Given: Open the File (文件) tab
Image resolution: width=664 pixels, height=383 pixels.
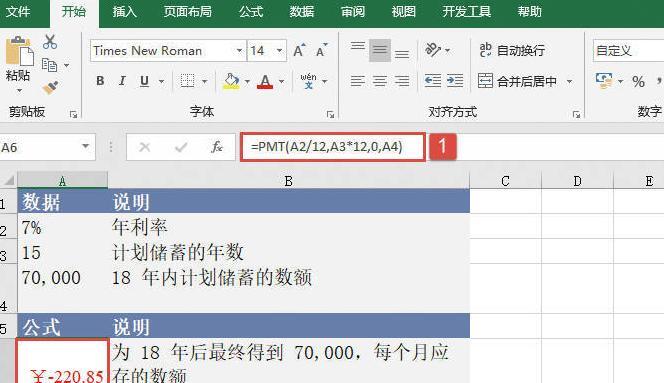Looking at the screenshot, I should 18,11.
